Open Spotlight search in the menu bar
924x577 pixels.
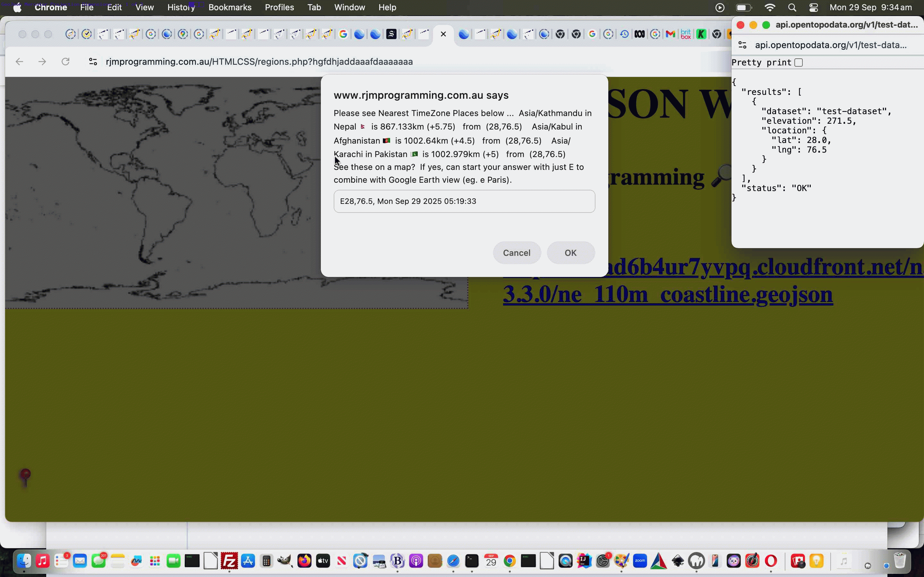tap(792, 7)
